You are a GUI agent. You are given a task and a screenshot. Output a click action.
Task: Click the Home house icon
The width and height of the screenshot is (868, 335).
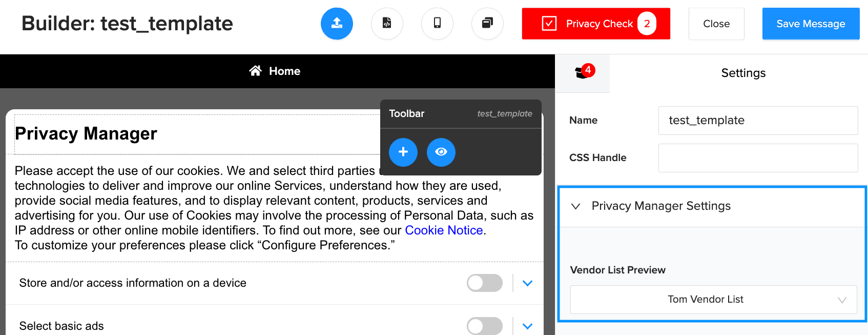tap(255, 71)
